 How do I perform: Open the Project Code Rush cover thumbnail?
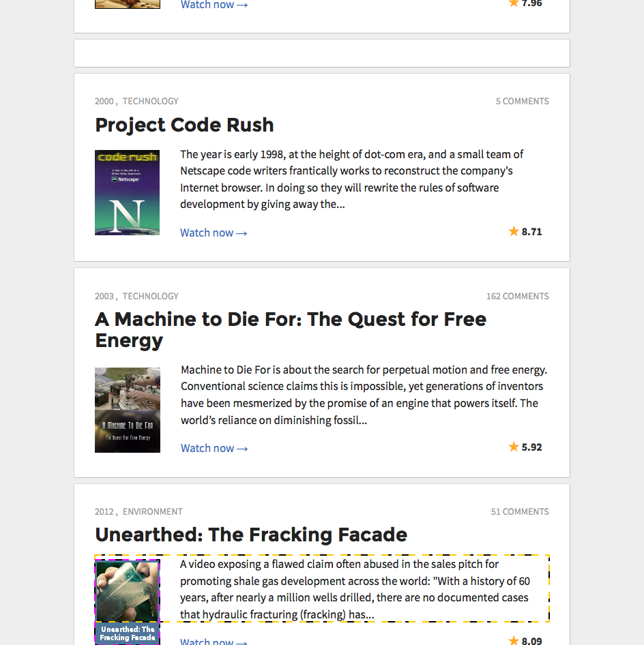(x=127, y=192)
